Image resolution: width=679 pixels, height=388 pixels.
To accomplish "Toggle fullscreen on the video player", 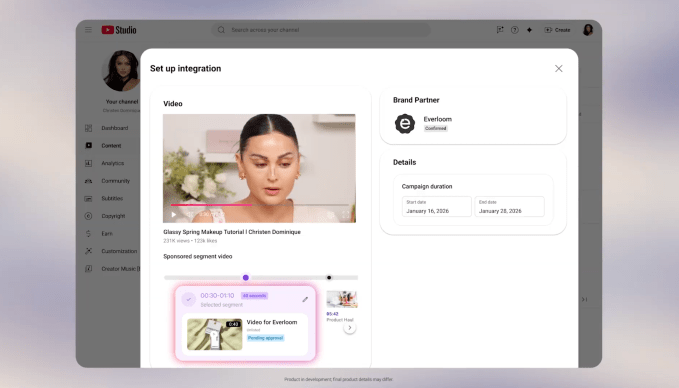I will click(x=346, y=214).
